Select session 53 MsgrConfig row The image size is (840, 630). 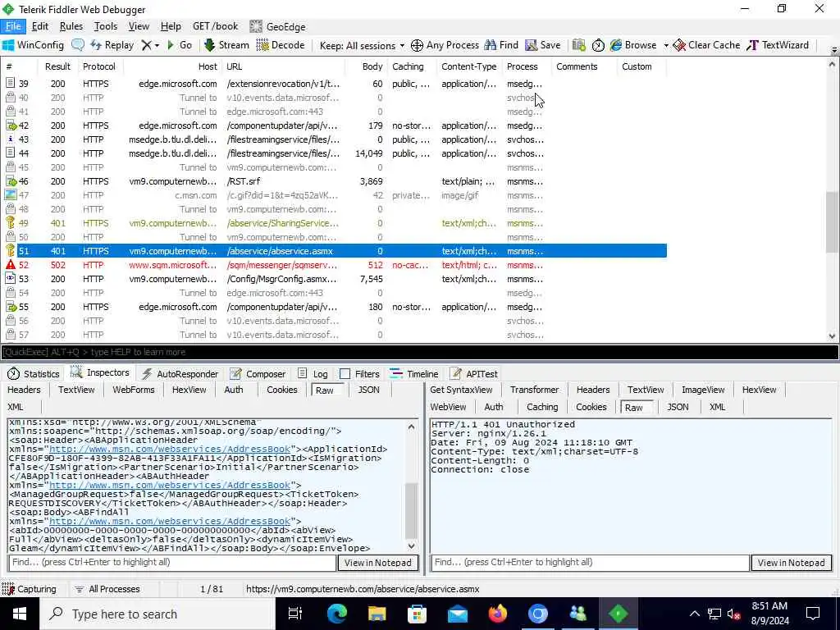point(335,279)
